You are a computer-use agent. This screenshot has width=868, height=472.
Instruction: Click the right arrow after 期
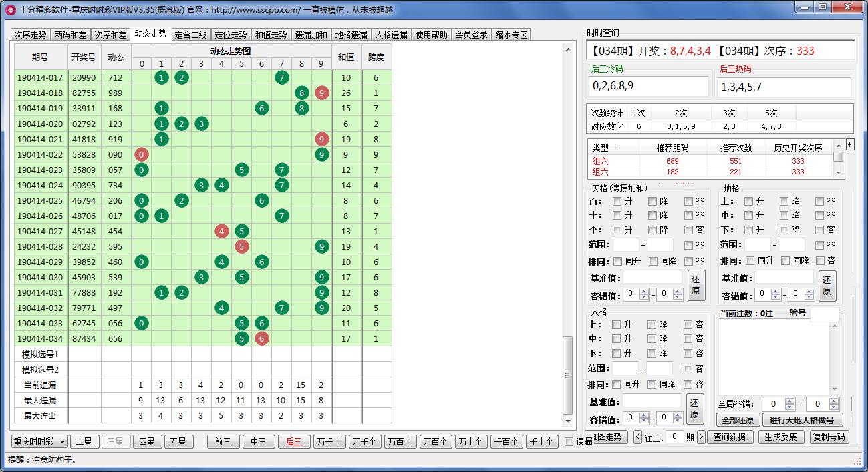701,437
